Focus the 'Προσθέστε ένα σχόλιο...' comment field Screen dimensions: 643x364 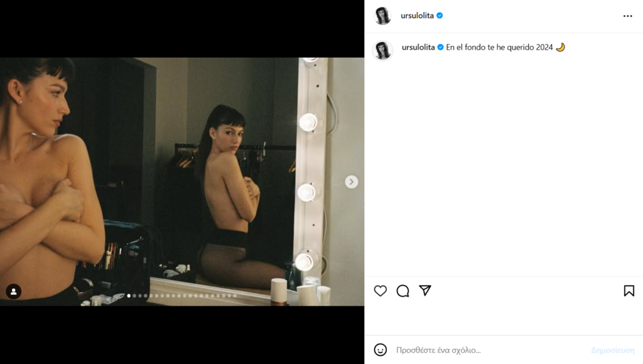pyautogui.click(x=488, y=350)
